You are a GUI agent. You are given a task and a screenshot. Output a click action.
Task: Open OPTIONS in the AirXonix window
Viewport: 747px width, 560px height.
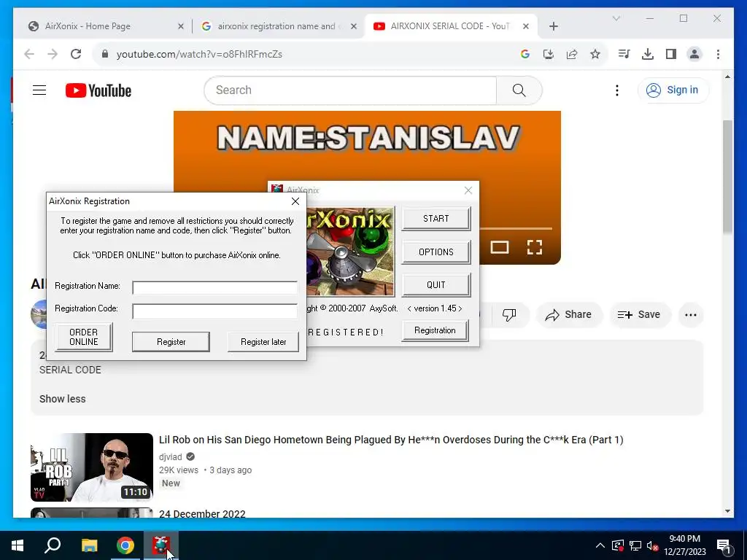pyautogui.click(x=436, y=252)
